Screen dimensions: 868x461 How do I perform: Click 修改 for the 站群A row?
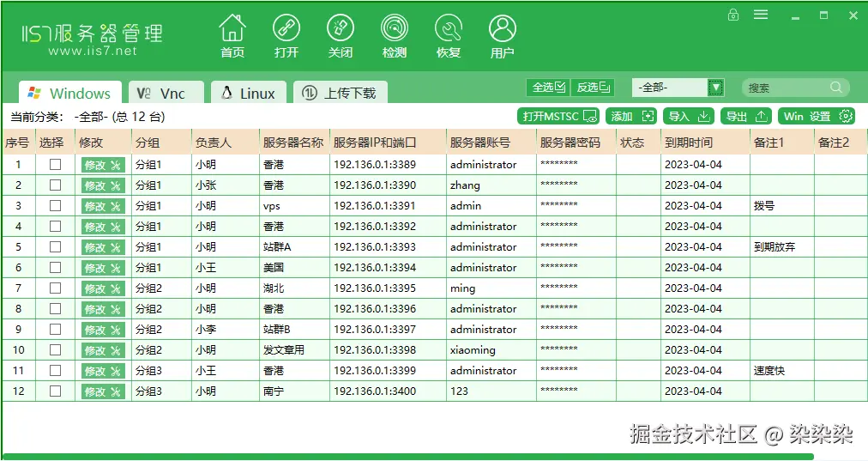click(103, 247)
